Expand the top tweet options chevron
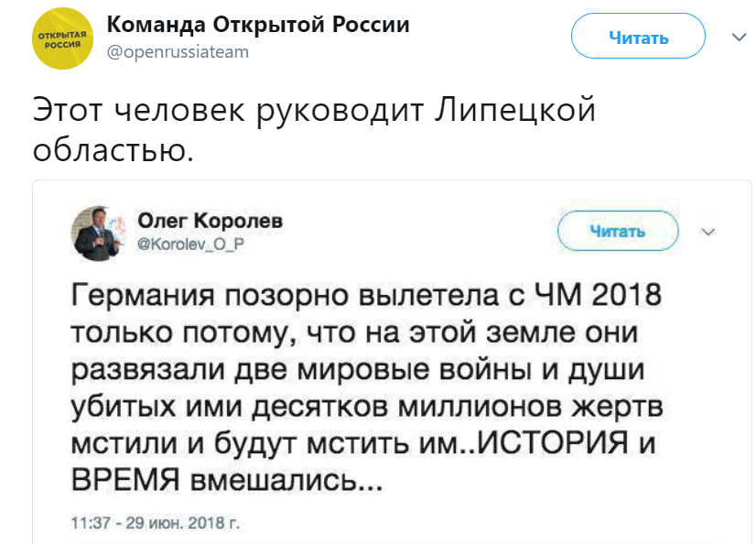 pyautogui.click(x=739, y=38)
